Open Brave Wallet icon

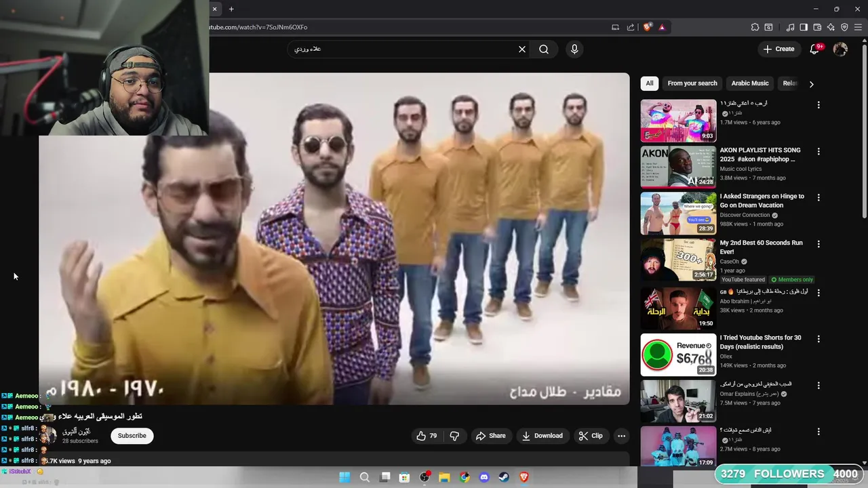tap(817, 27)
